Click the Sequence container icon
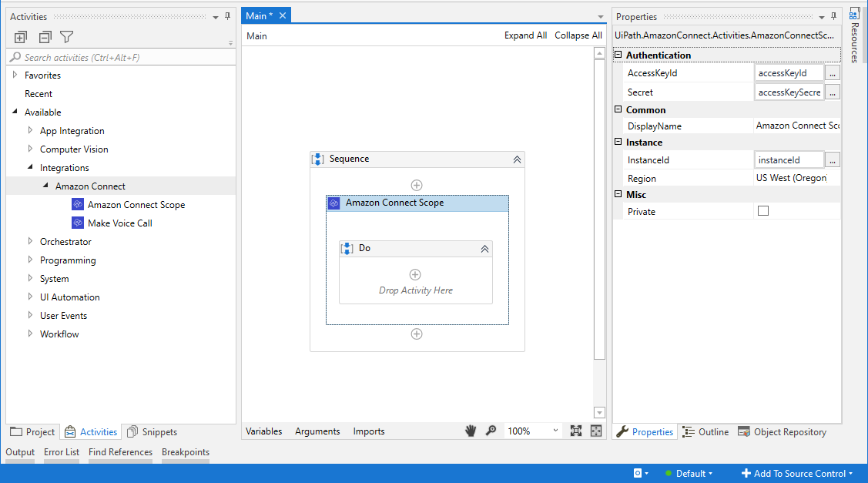Image resolution: width=868 pixels, height=483 pixels. coord(318,159)
